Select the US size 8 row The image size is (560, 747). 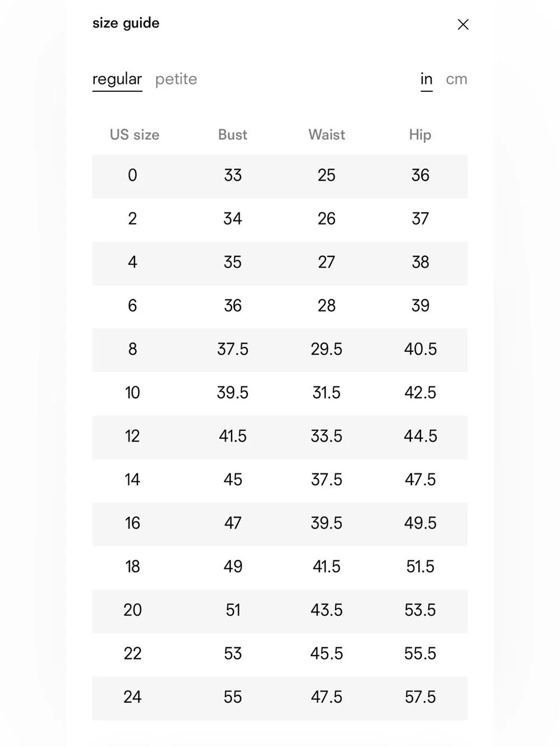[x=280, y=350]
